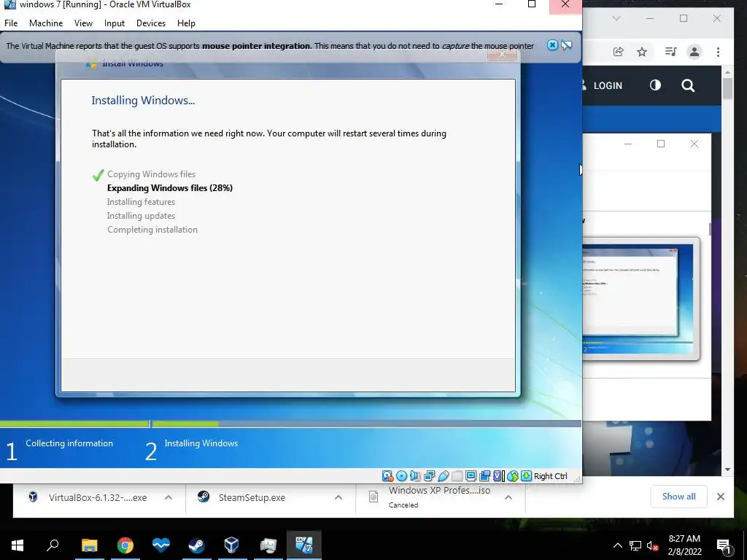
Task: Click the notification suppress speech-bubble icon
Action: [x=566, y=45]
